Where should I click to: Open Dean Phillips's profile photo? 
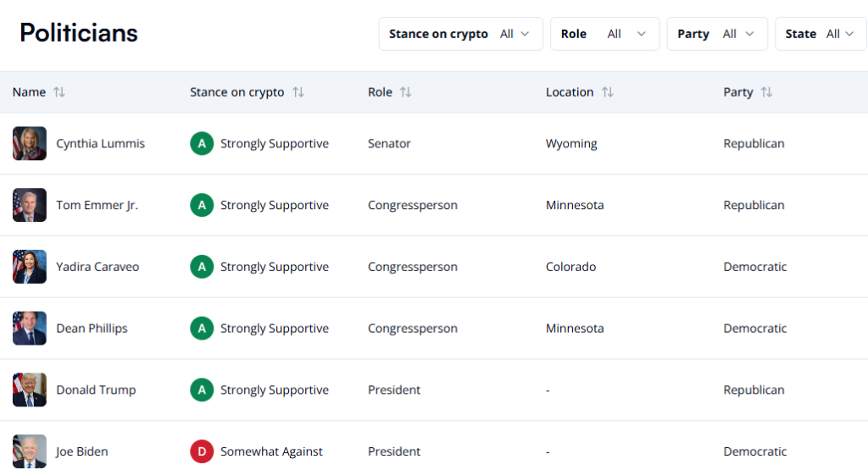[30, 329]
